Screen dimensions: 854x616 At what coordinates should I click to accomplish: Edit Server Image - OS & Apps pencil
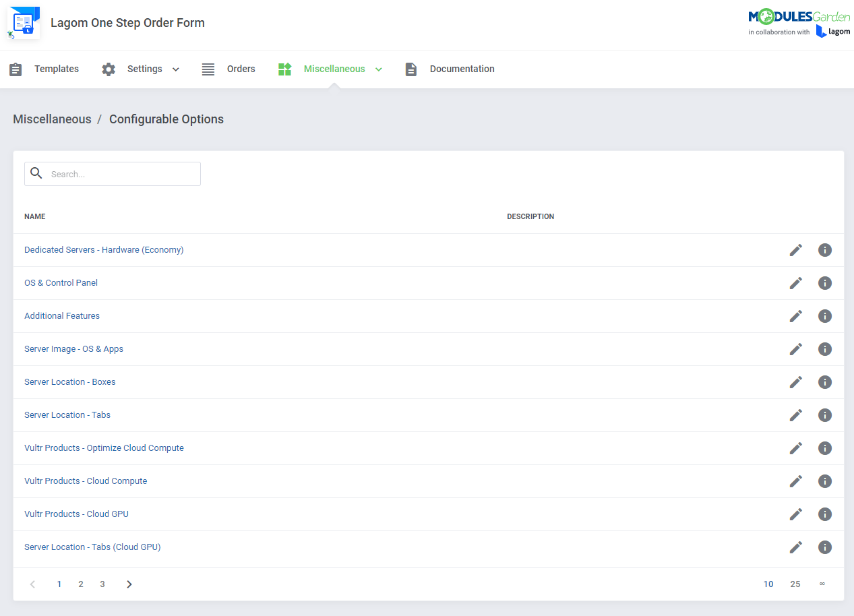pyautogui.click(x=796, y=349)
